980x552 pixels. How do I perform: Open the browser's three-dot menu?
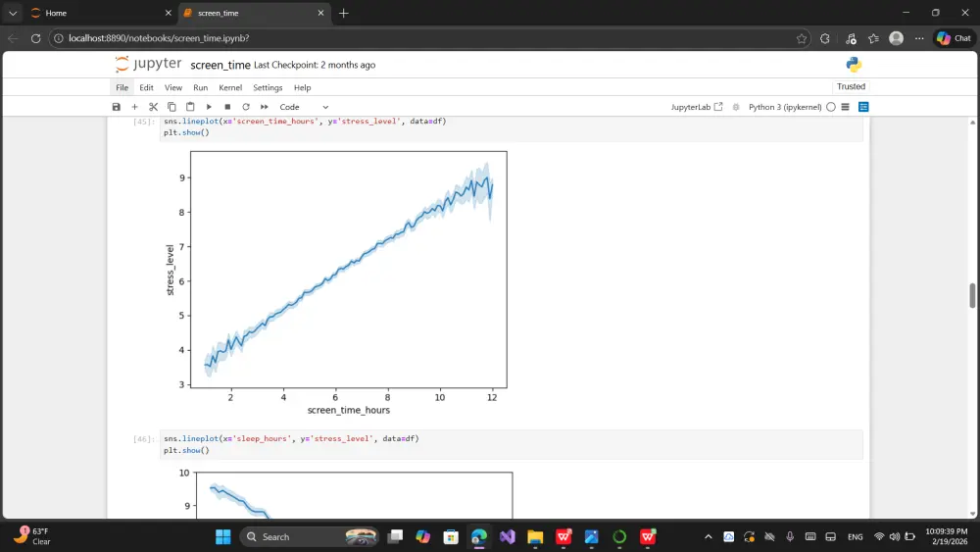919,38
